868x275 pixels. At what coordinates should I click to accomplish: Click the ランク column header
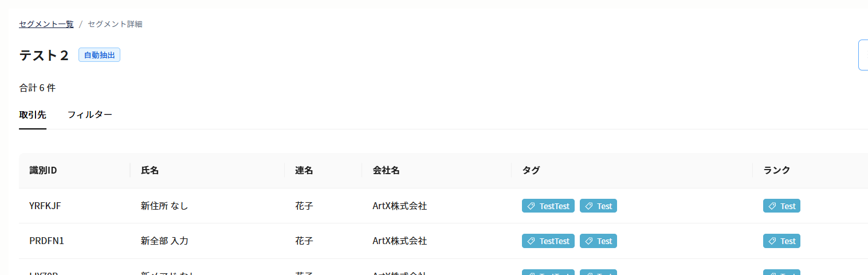click(776, 171)
